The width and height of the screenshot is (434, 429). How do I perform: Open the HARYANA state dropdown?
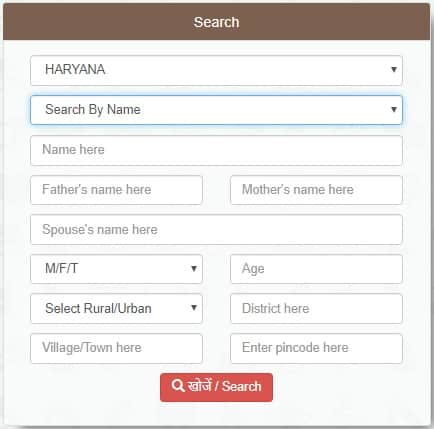pos(216,70)
